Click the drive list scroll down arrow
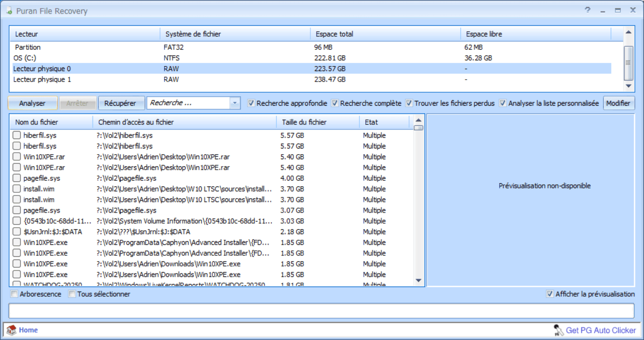Image resolution: width=644 pixels, height=340 pixels. point(628,86)
